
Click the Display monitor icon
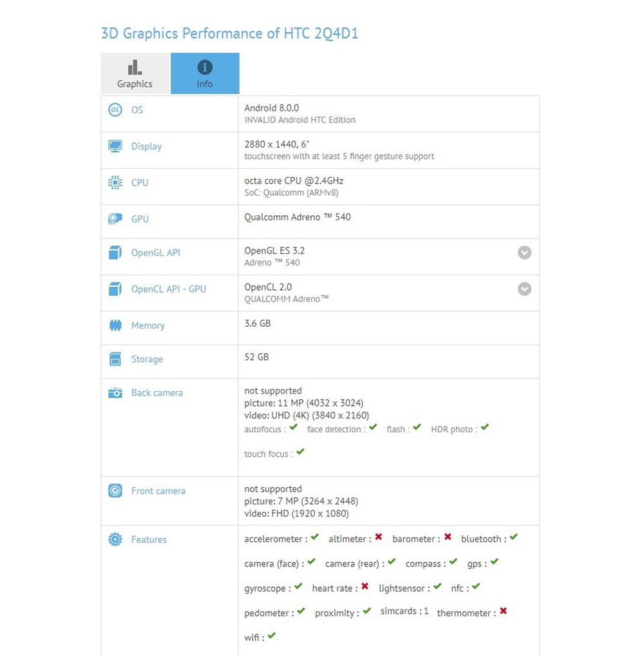click(115, 146)
